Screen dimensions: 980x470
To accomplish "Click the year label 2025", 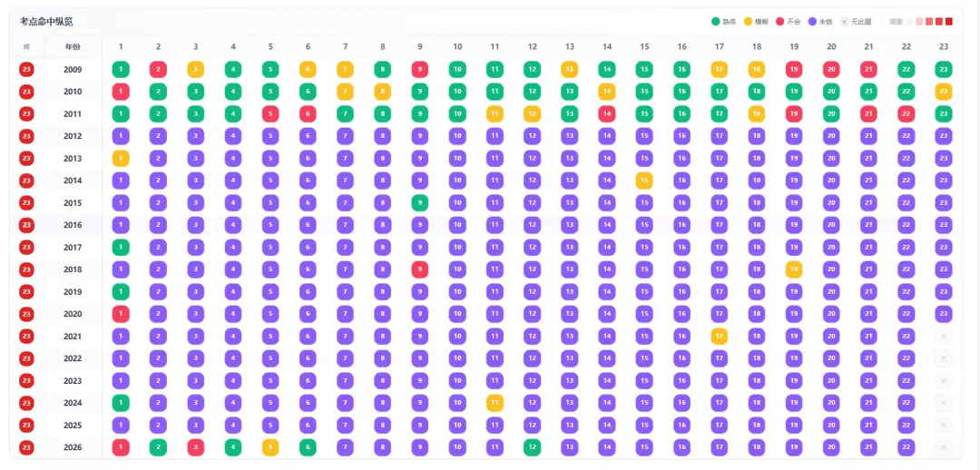I will (x=73, y=425).
